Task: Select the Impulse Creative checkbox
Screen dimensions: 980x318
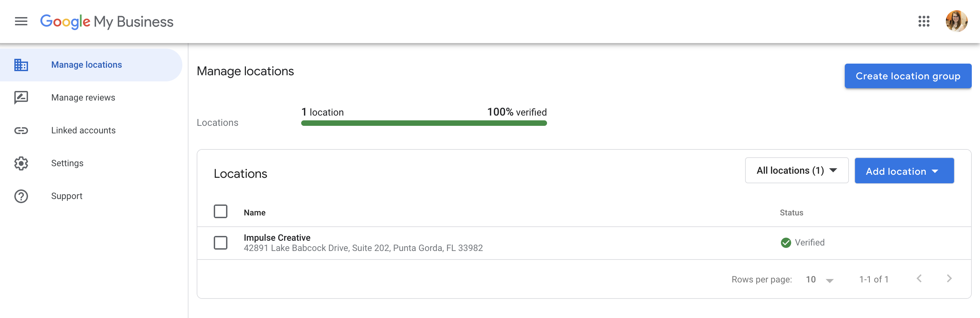Action: coord(220,242)
